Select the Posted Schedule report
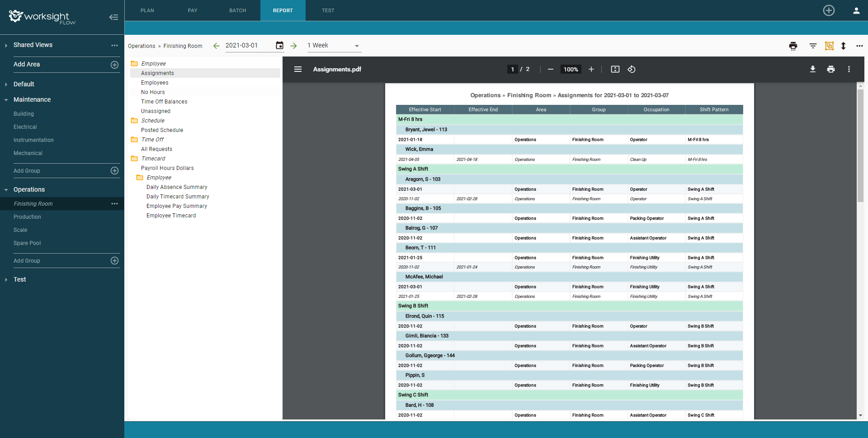Image resolution: width=868 pixels, height=438 pixels. pyautogui.click(x=162, y=130)
